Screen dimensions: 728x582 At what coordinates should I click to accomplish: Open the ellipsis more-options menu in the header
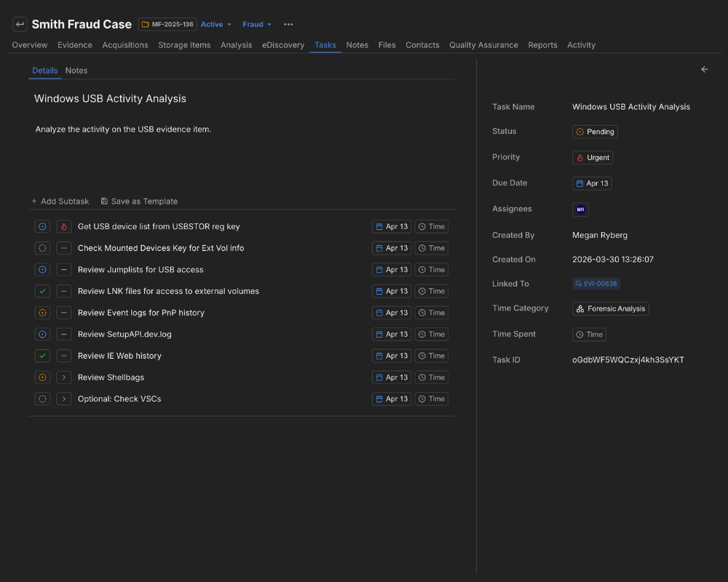[288, 24]
